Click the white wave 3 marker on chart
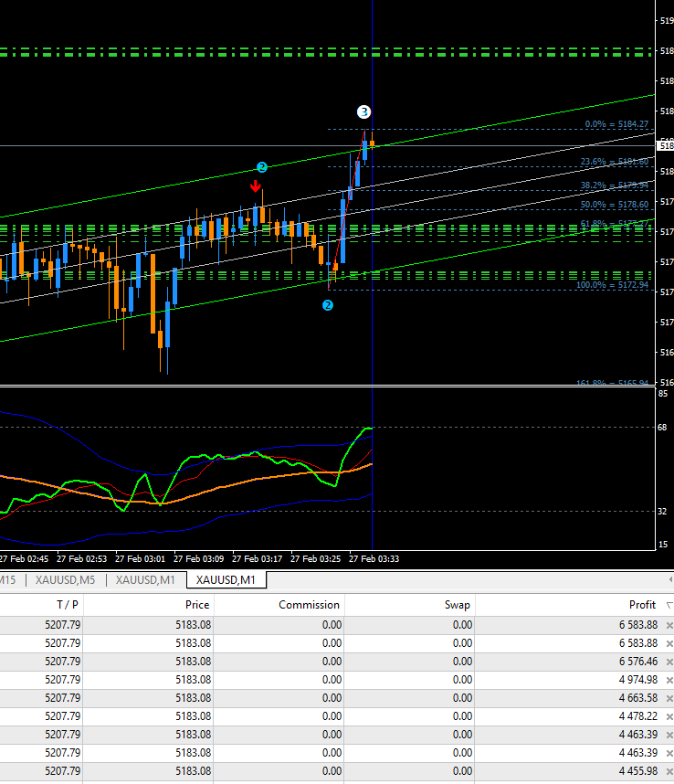The width and height of the screenshot is (674, 784). click(363, 112)
